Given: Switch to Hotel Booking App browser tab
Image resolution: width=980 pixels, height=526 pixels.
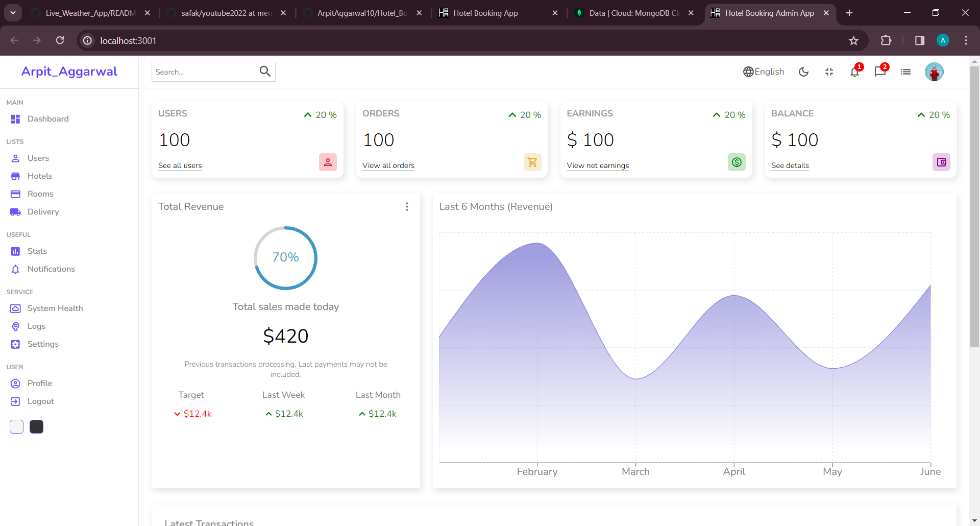Looking at the screenshot, I should (498, 13).
